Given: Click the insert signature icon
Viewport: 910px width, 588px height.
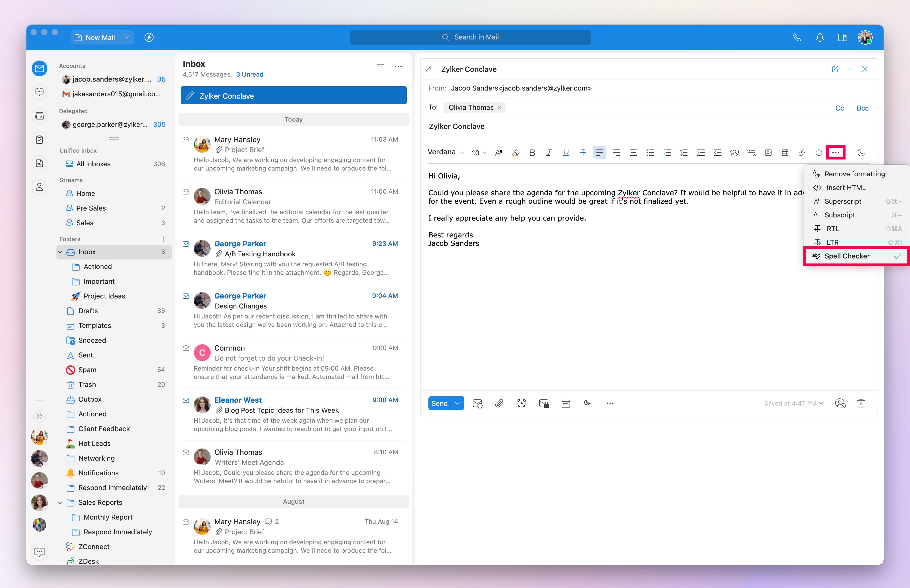Looking at the screenshot, I should coord(588,403).
